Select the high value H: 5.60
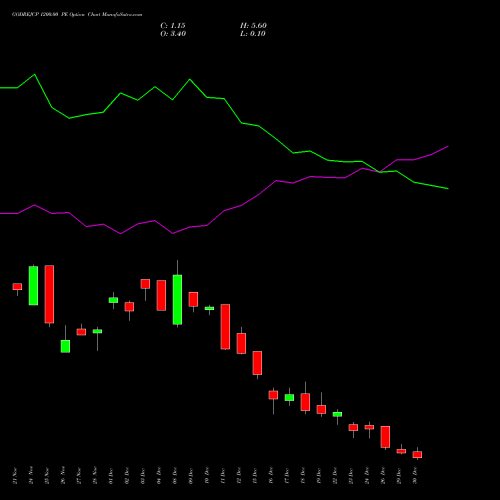Screen dimensions: 500x500 pyautogui.click(x=253, y=26)
